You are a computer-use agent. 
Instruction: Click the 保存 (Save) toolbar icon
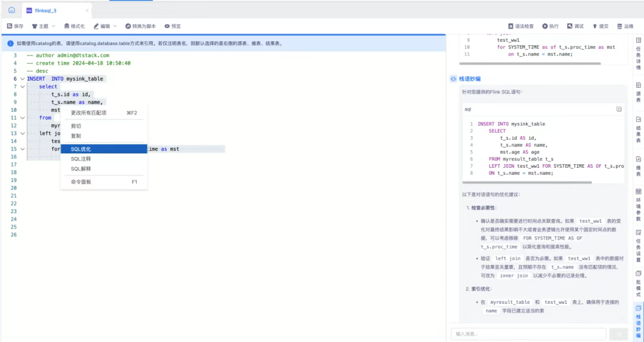coord(10,26)
